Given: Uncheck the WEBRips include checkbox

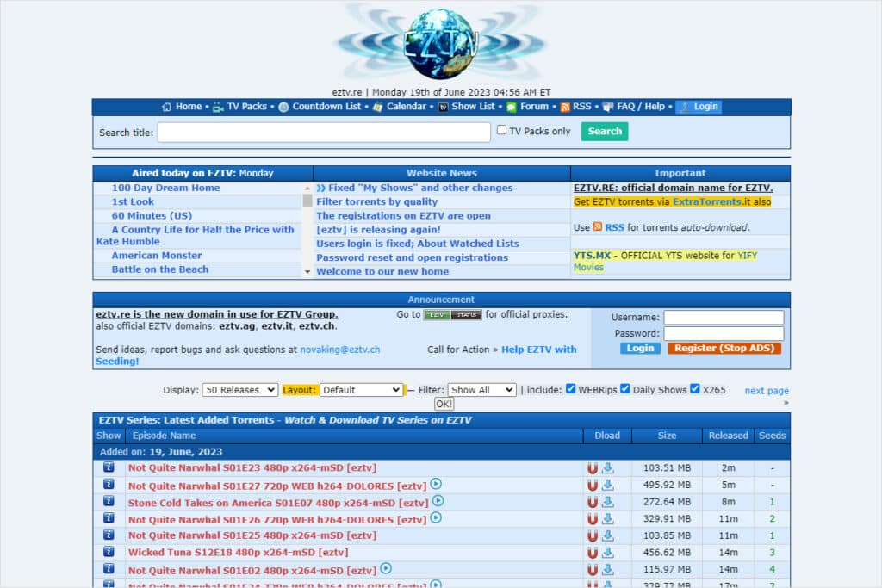Looking at the screenshot, I should click(x=570, y=389).
